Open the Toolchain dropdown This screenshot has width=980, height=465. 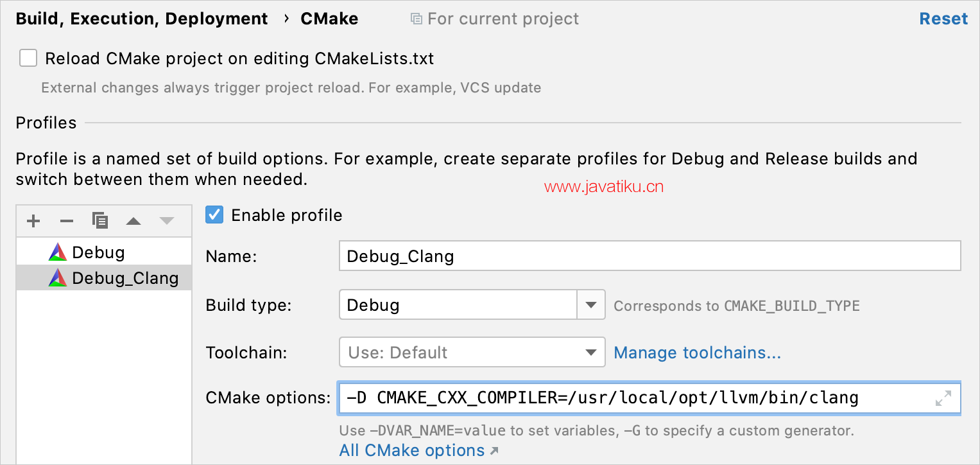click(472, 352)
